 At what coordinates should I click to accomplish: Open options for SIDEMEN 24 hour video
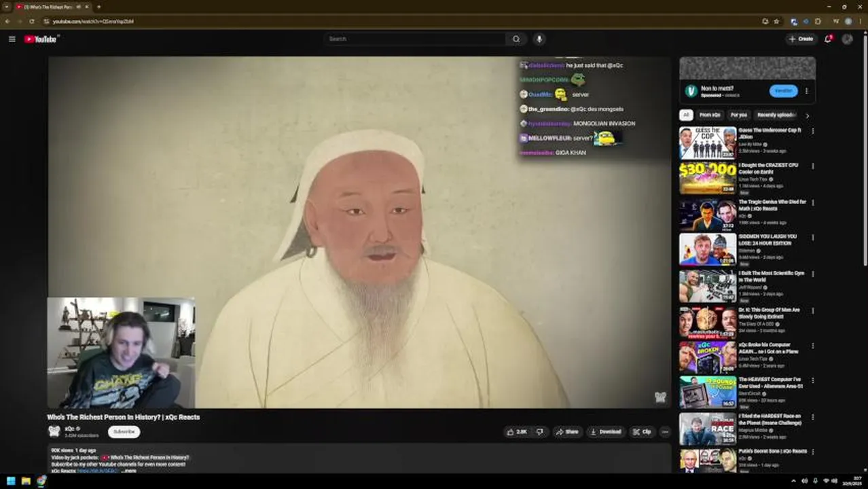[x=812, y=238]
